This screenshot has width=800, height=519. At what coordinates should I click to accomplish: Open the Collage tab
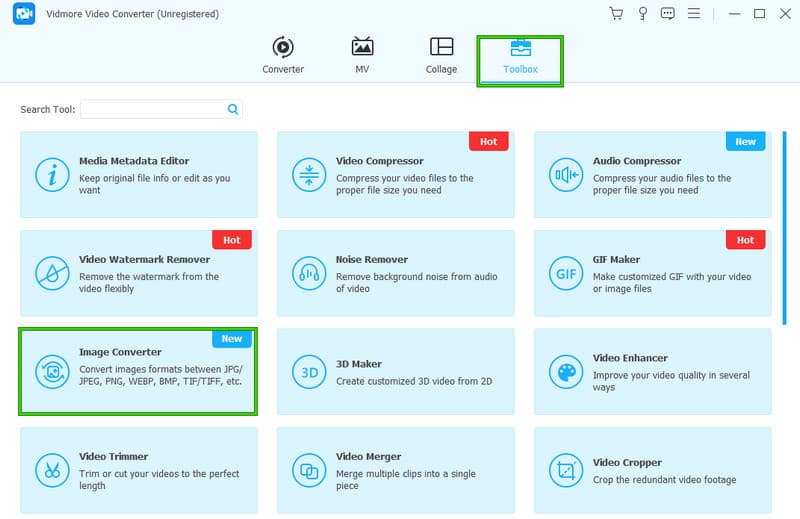[441, 56]
